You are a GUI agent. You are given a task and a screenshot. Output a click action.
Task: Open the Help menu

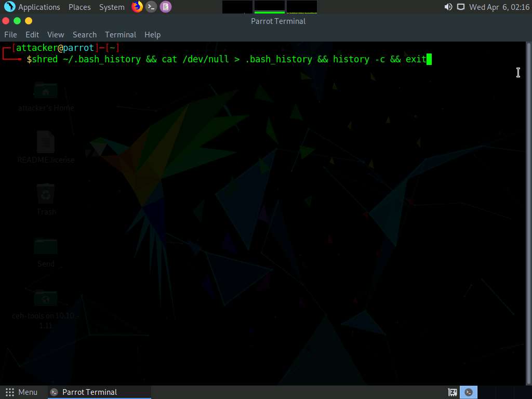click(152, 35)
